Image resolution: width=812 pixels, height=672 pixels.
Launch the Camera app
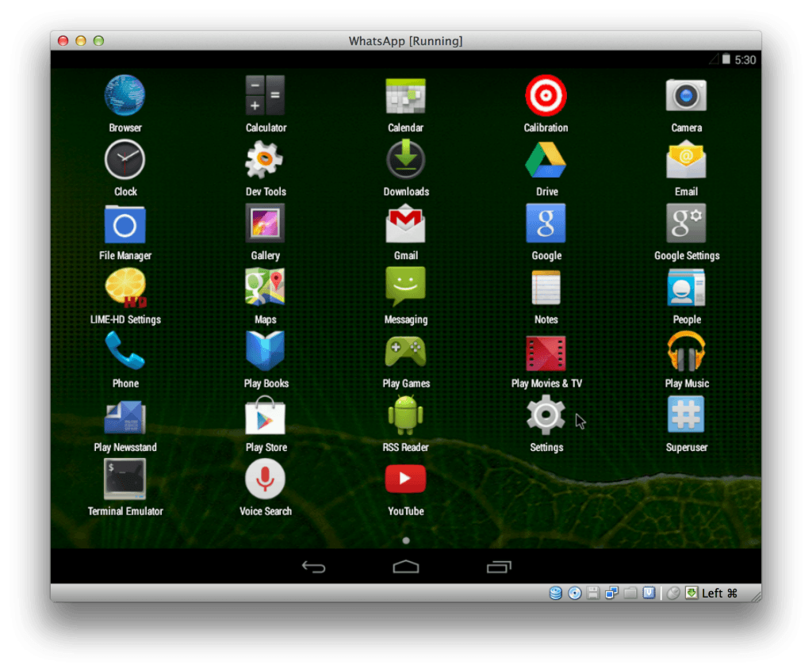(686, 96)
